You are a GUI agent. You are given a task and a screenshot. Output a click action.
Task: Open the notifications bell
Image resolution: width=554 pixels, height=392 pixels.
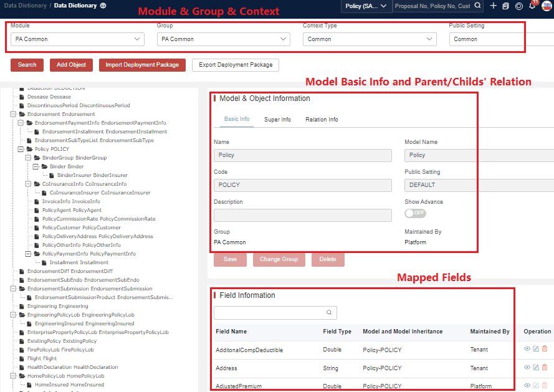pos(532,6)
